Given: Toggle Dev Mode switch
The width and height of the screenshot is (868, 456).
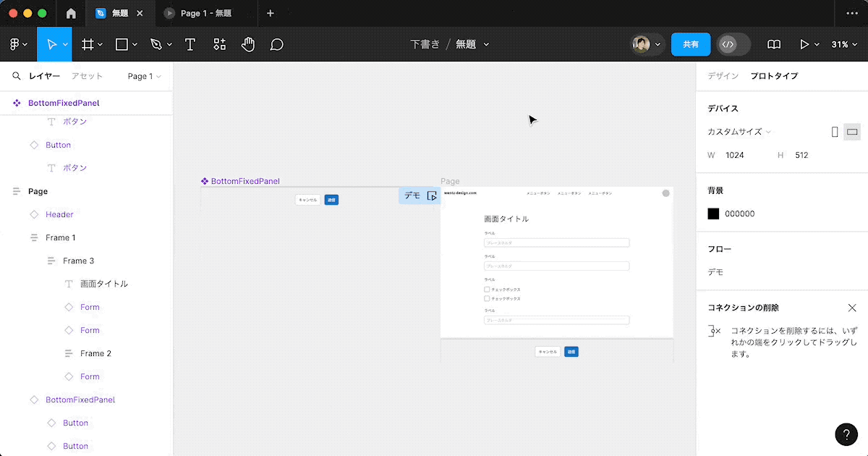Looking at the screenshot, I should coord(733,44).
